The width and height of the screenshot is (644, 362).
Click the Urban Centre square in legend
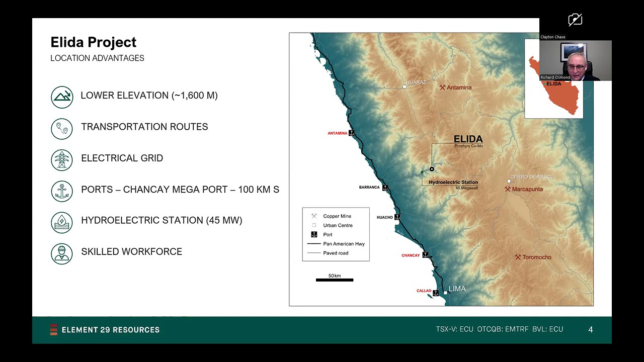(314, 225)
